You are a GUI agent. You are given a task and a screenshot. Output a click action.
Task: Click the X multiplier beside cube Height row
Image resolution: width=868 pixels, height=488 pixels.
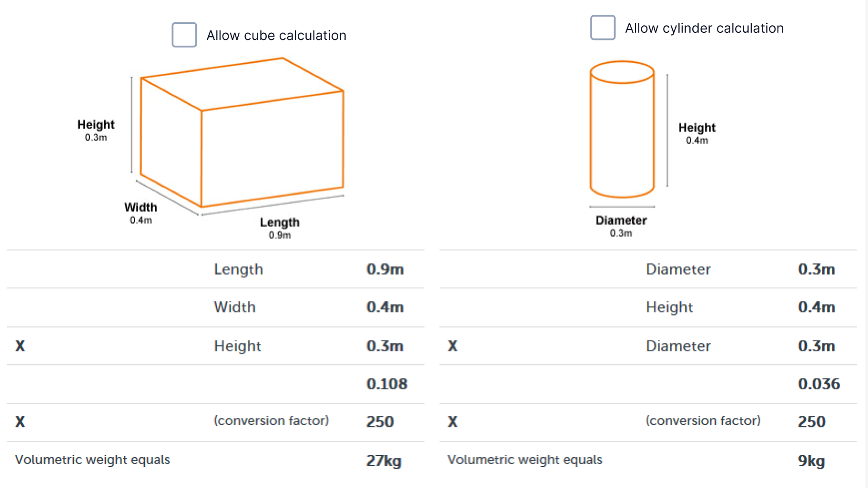pyautogui.click(x=20, y=346)
